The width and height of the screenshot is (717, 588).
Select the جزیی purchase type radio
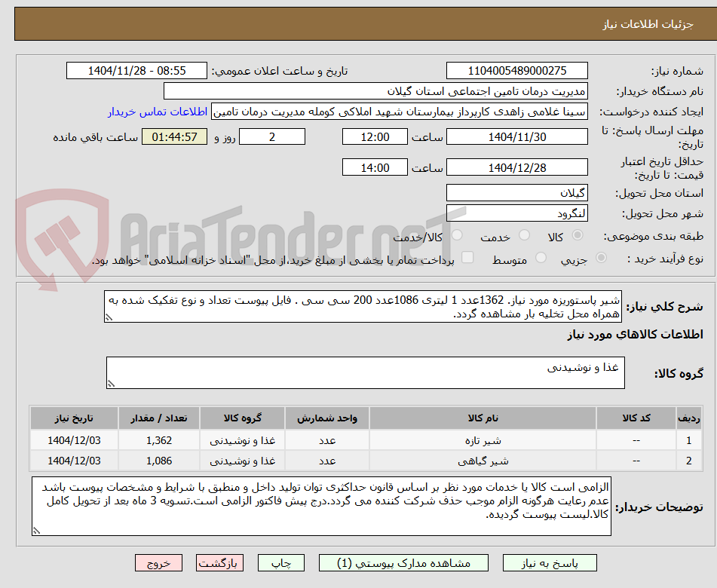pyautogui.click(x=602, y=258)
